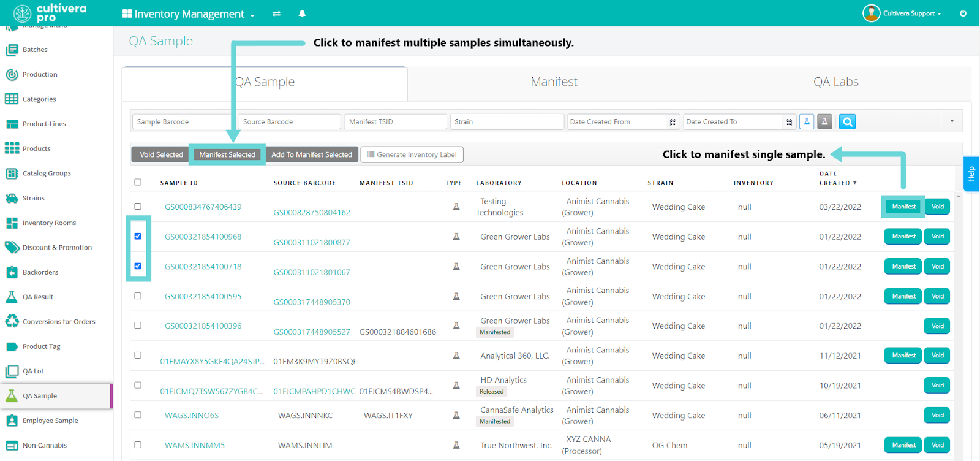The width and height of the screenshot is (980, 461).
Task: Open Employee Sample sidebar entry
Action: coord(50,421)
